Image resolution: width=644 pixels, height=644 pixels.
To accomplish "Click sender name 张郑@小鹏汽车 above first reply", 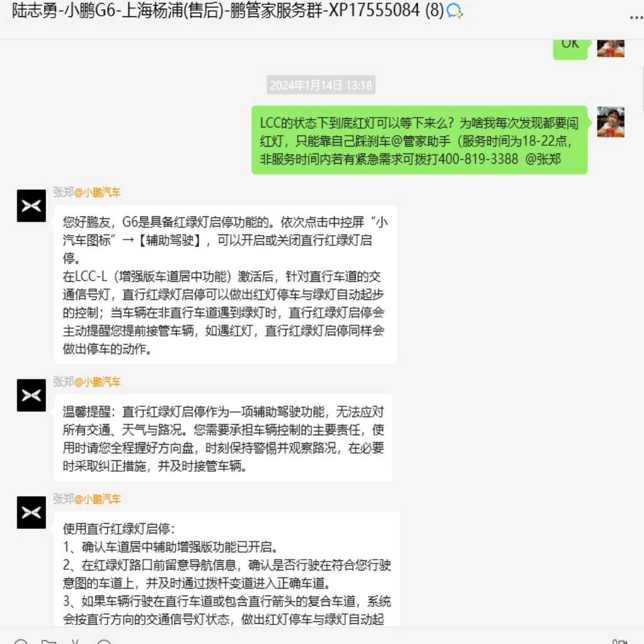I will (87, 192).
